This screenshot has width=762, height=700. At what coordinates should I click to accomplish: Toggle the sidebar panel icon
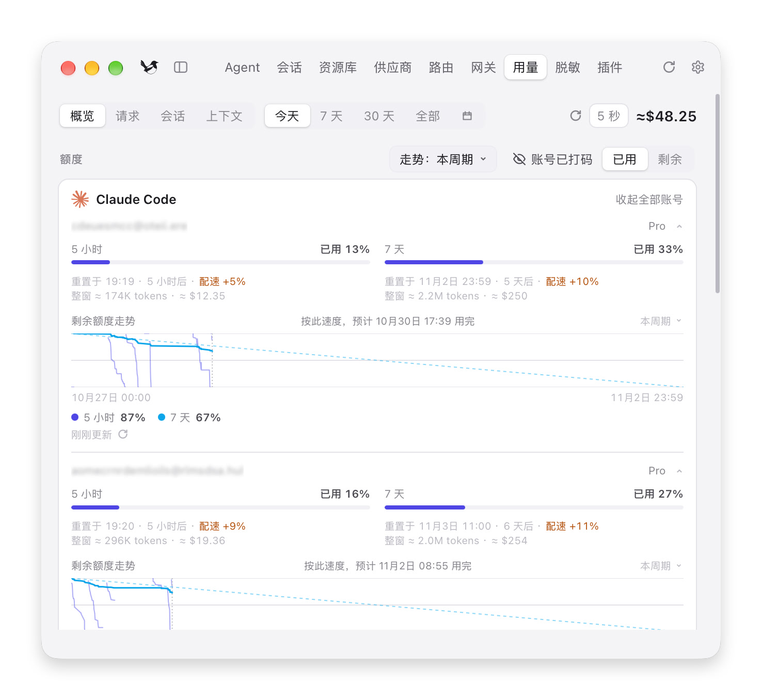[x=181, y=67]
